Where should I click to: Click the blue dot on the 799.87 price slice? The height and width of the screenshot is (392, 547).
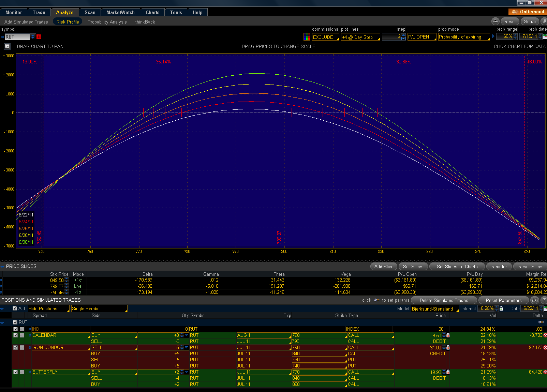1,286
